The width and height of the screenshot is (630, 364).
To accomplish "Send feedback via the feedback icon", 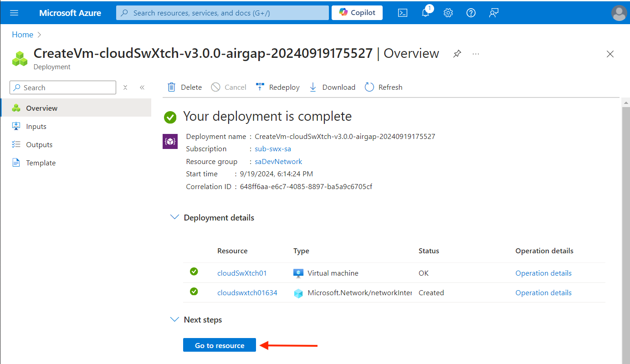I will (493, 12).
